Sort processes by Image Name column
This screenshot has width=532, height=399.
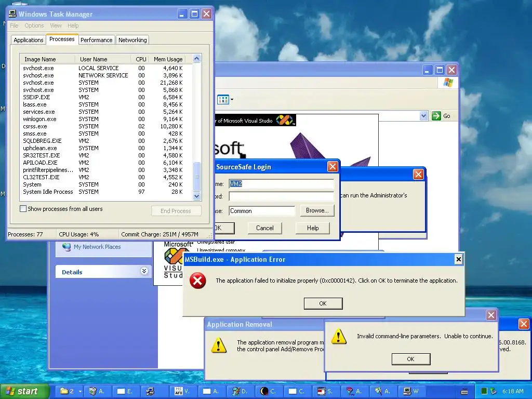click(47, 59)
